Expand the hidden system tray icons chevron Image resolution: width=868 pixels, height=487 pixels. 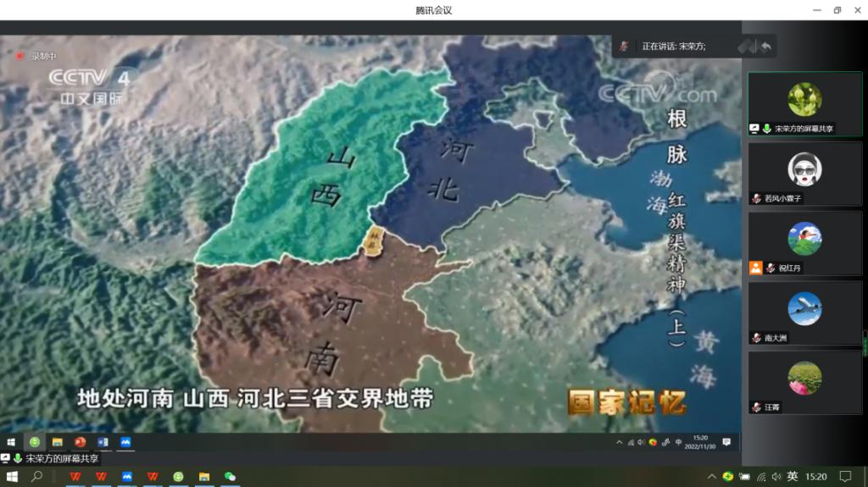pyautogui.click(x=712, y=477)
